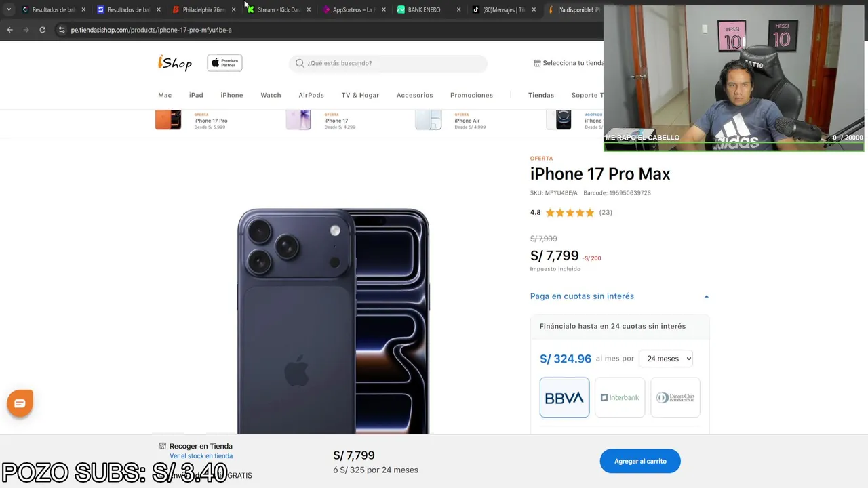
Task: Open site information icon in address bar
Action: point(62,30)
